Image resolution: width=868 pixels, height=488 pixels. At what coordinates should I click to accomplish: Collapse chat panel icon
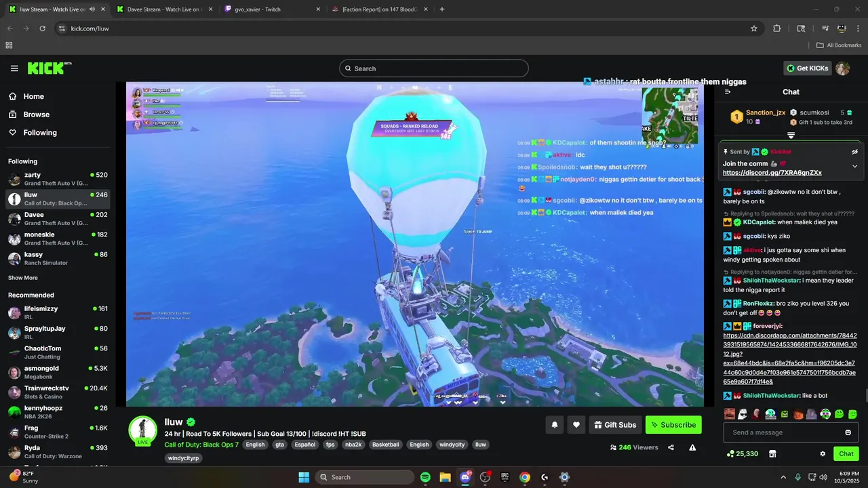pos(728,92)
